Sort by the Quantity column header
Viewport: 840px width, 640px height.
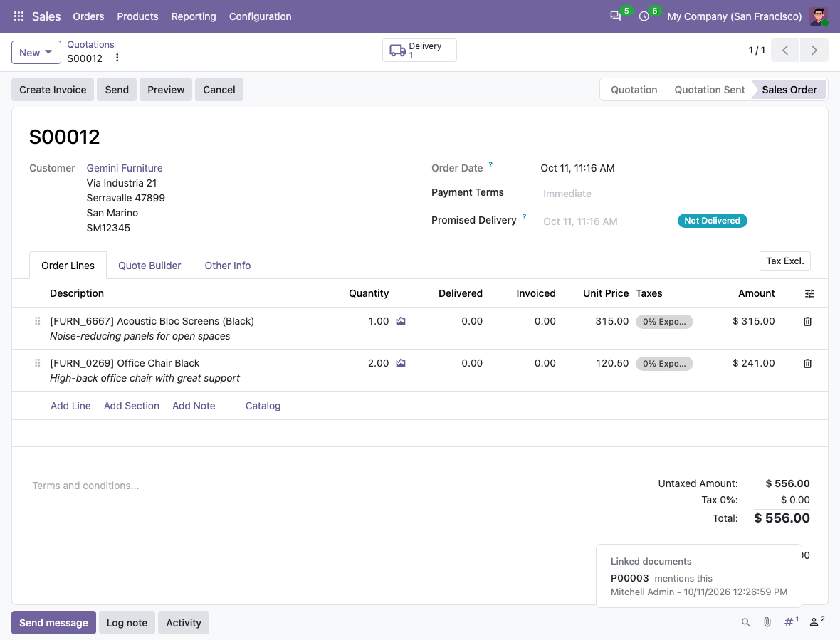pyautogui.click(x=369, y=293)
